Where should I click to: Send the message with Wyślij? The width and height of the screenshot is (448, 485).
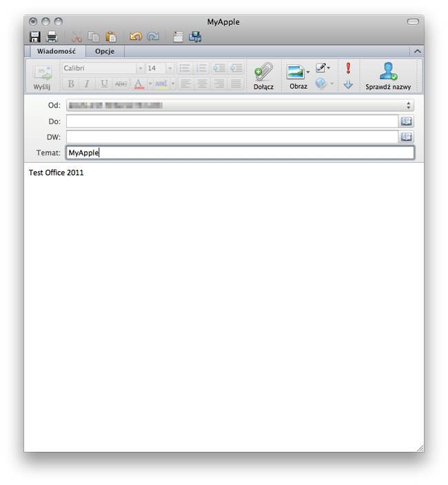pyautogui.click(x=42, y=78)
